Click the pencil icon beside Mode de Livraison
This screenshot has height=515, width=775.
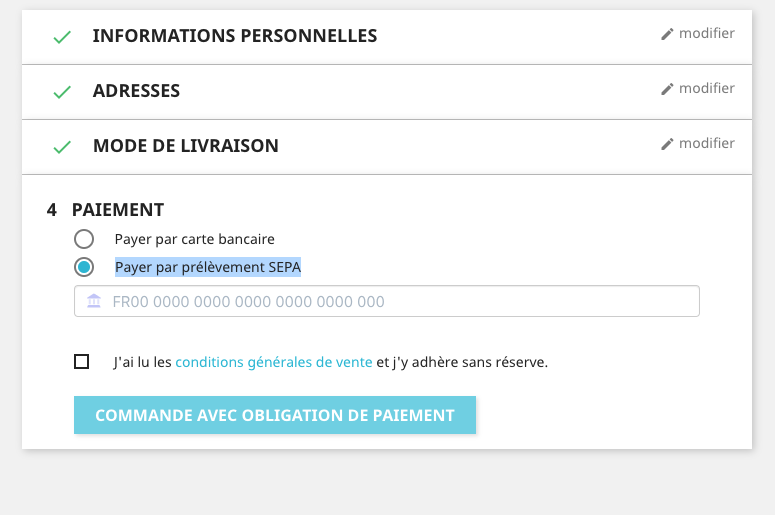[667, 144]
